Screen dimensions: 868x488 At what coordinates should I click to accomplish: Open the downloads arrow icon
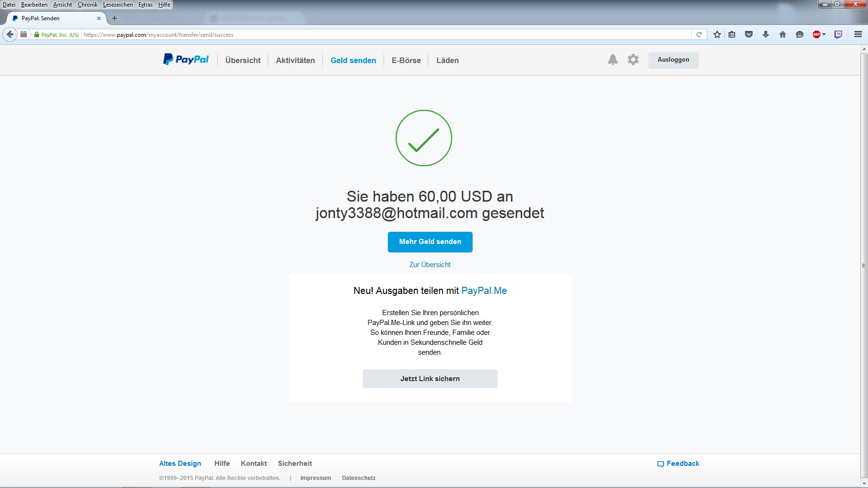(x=766, y=34)
